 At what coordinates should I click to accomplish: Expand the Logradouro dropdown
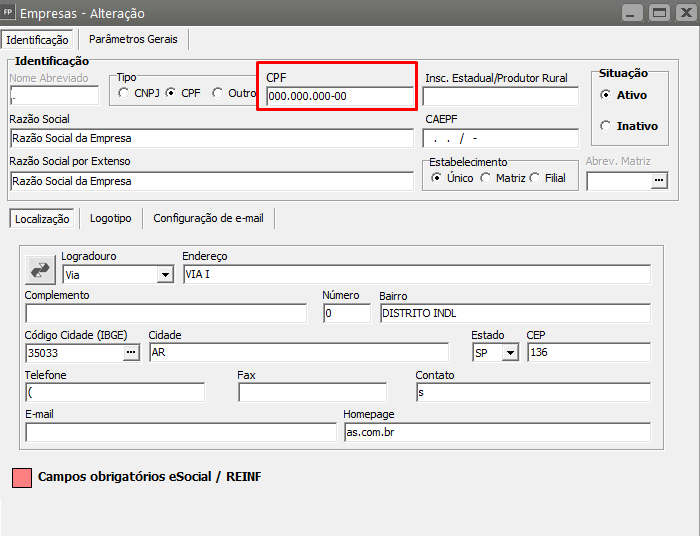[x=165, y=274]
